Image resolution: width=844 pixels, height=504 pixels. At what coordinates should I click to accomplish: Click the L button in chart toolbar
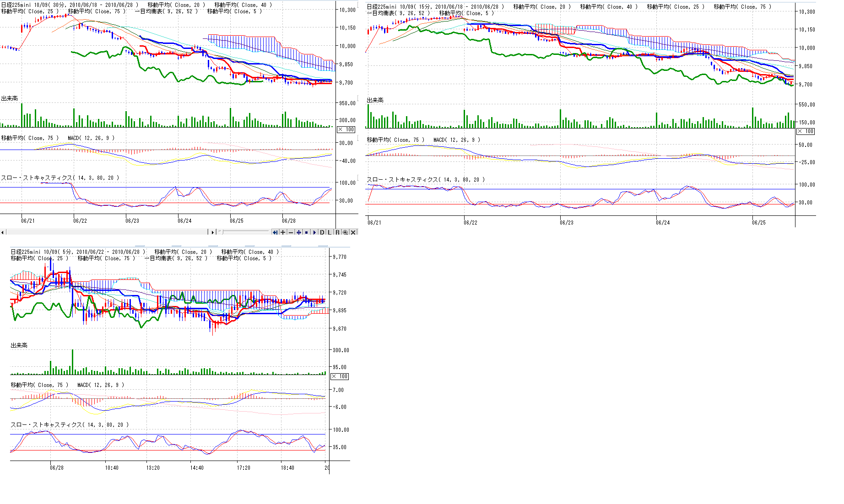330,232
